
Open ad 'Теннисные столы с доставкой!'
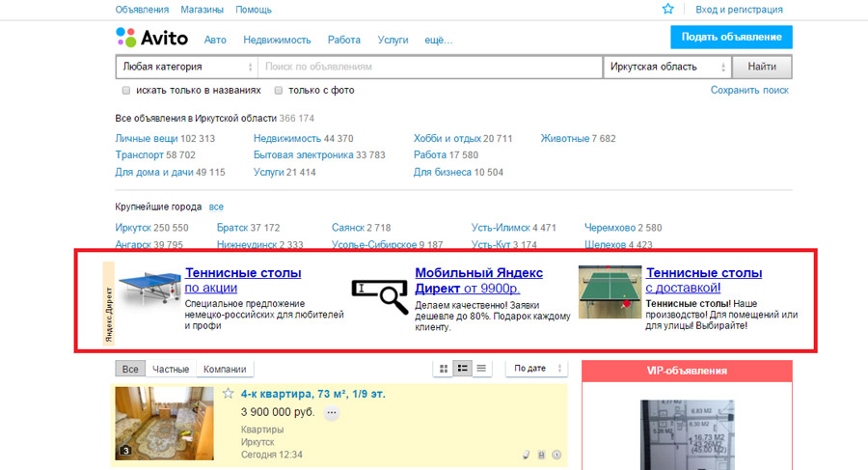pyautogui.click(x=704, y=281)
